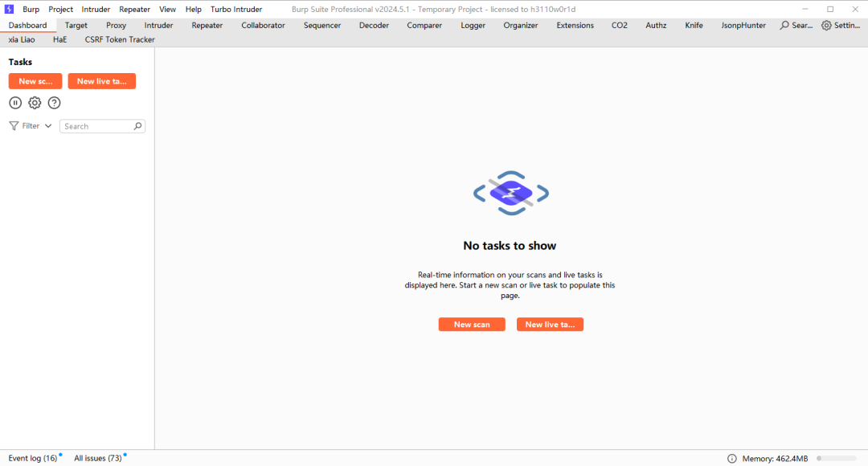Viewport: 868px width, 466px height.
Task: Open the Intruder menu in menu bar
Action: (96, 10)
